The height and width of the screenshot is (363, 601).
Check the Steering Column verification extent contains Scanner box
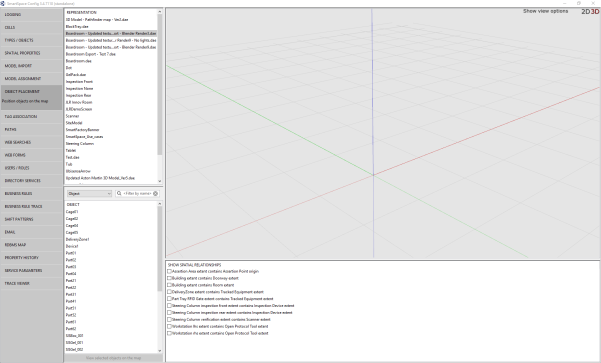169,319
